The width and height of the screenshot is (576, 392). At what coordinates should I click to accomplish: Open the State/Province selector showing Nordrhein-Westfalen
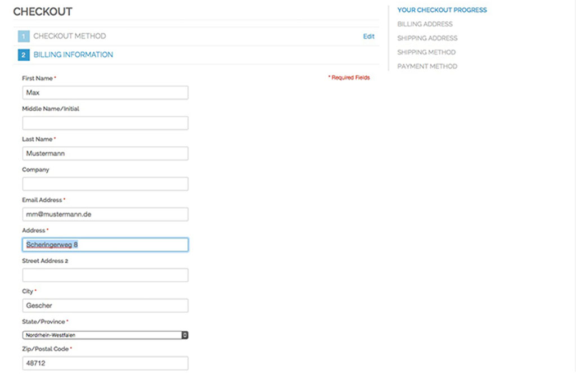tap(105, 335)
